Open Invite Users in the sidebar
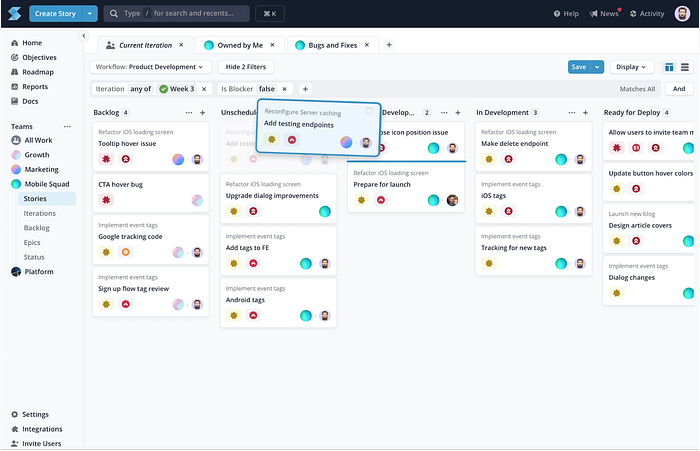Image resolution: width=700 pixels, height=451 pixels. click(x=36, y=444)
